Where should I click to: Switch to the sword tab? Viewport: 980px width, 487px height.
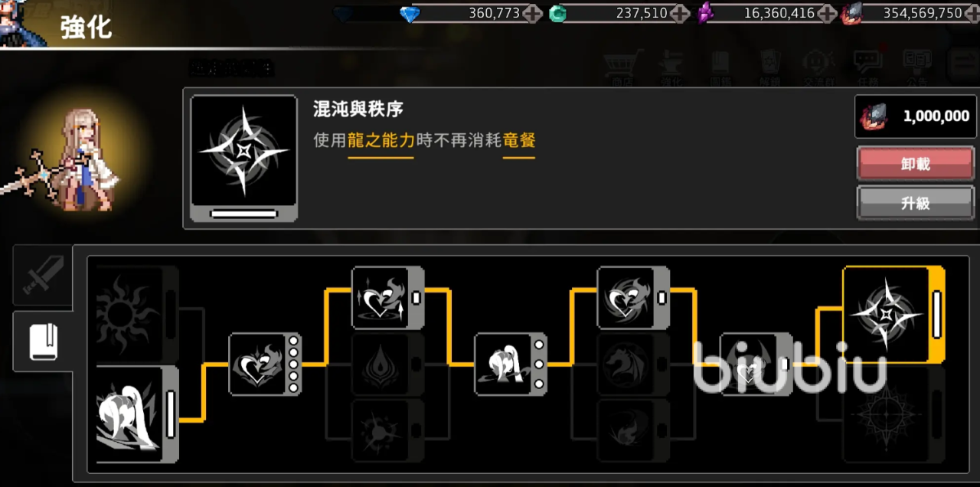(x=42, y=276)
